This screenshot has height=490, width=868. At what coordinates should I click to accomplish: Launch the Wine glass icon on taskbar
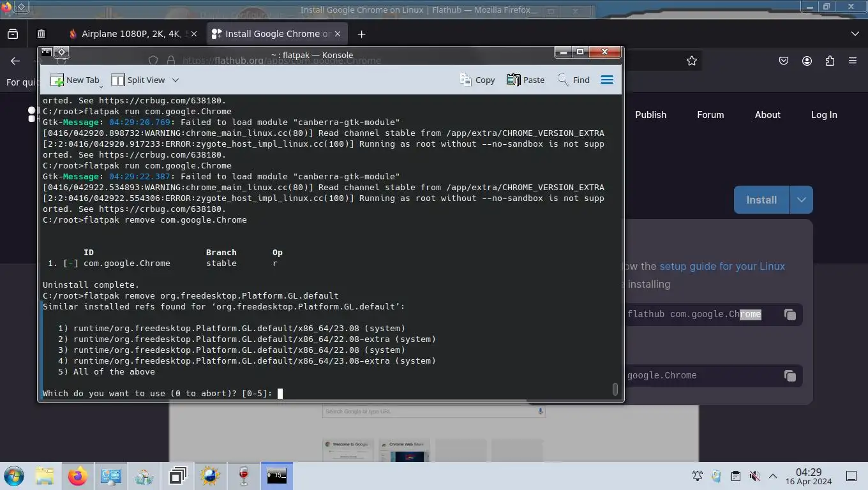tap(244, 476)
